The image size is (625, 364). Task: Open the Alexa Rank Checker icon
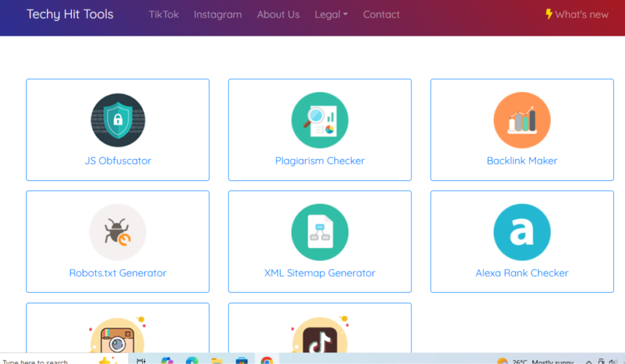522,232
